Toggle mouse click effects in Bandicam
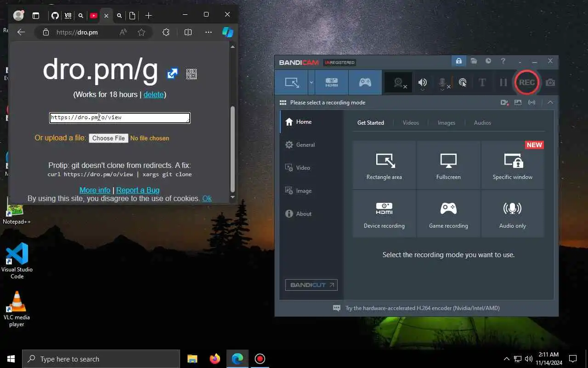 pos(463,82)
